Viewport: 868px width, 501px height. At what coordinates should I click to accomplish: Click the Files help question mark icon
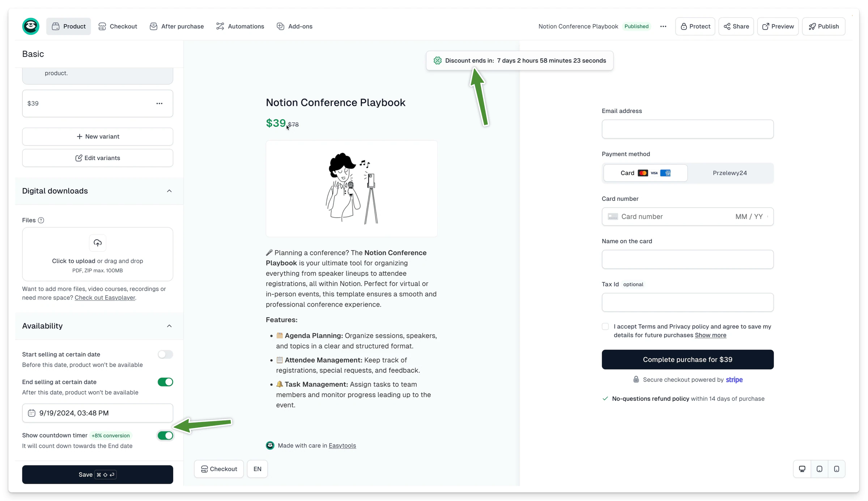(41, 220)
